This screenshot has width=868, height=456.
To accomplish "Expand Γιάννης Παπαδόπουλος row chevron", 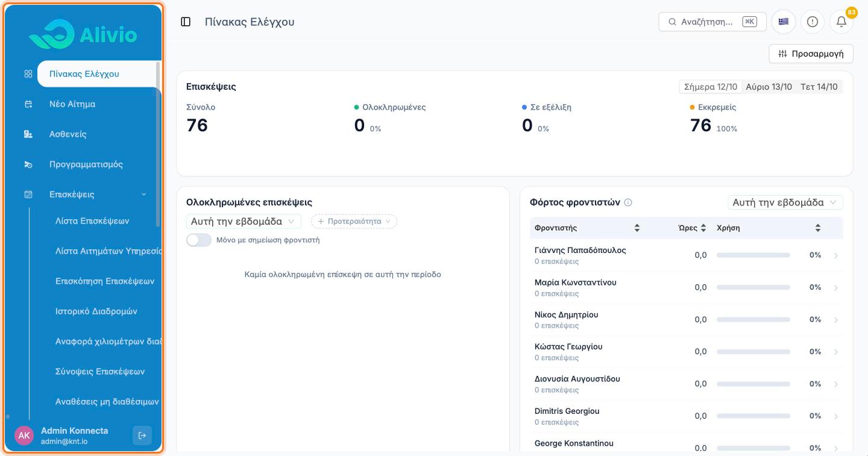I will pyautogui.click(x=836, y=255).
